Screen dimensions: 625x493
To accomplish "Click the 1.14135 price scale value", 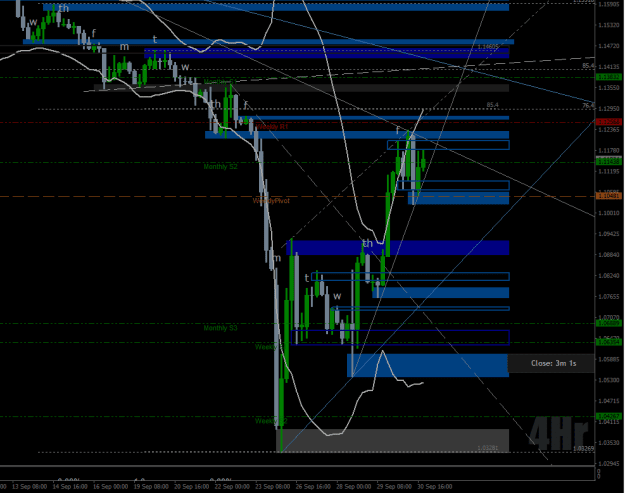I will 609,67.
